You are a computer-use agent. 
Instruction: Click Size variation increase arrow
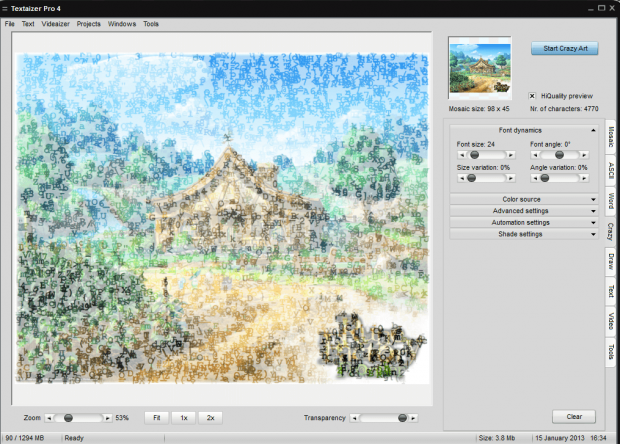[511, 178]
